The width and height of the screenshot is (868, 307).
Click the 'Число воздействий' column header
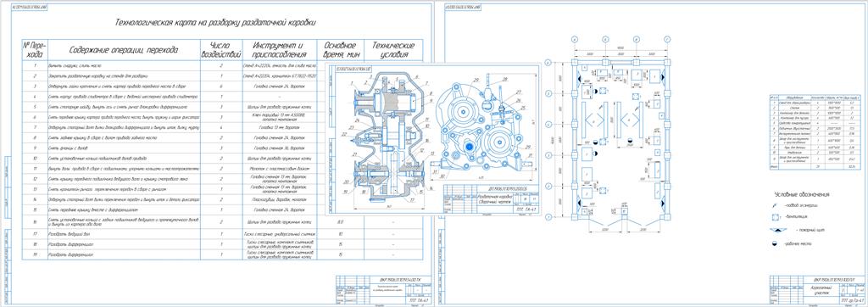pos(227,50)
